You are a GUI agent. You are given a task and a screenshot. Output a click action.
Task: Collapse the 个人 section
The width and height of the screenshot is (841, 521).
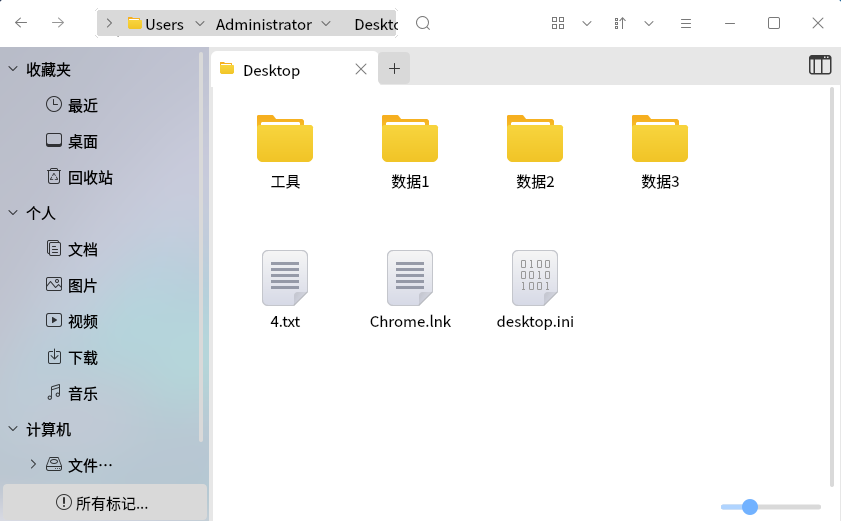(13, 213)
